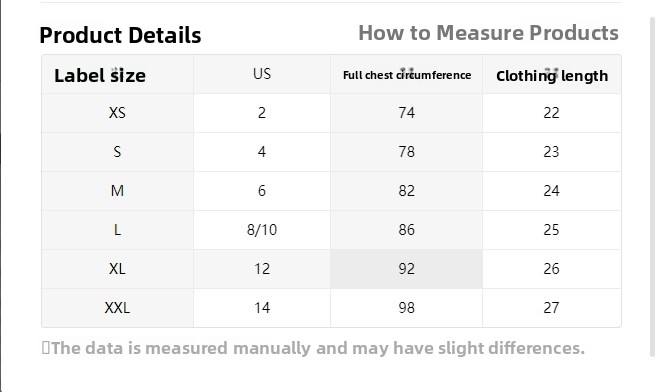Select the L size row label

[117, 230]
